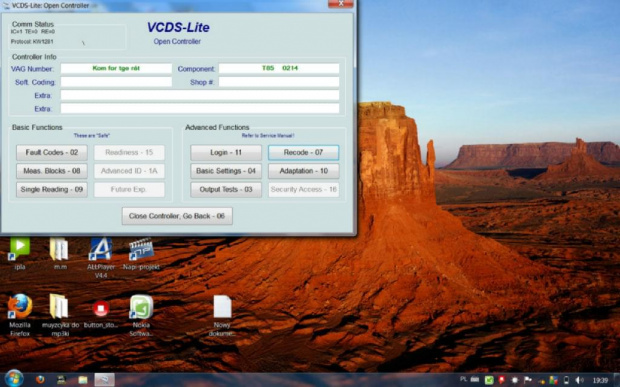Open the Nokia Software desktop icon
This screenshot has width=620, height=387.
tap(141, 315)
